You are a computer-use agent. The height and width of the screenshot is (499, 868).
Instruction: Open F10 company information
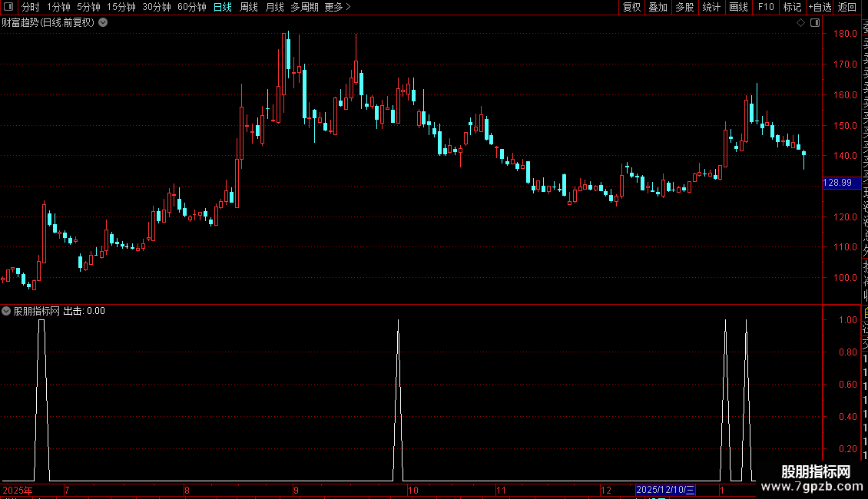766,7
